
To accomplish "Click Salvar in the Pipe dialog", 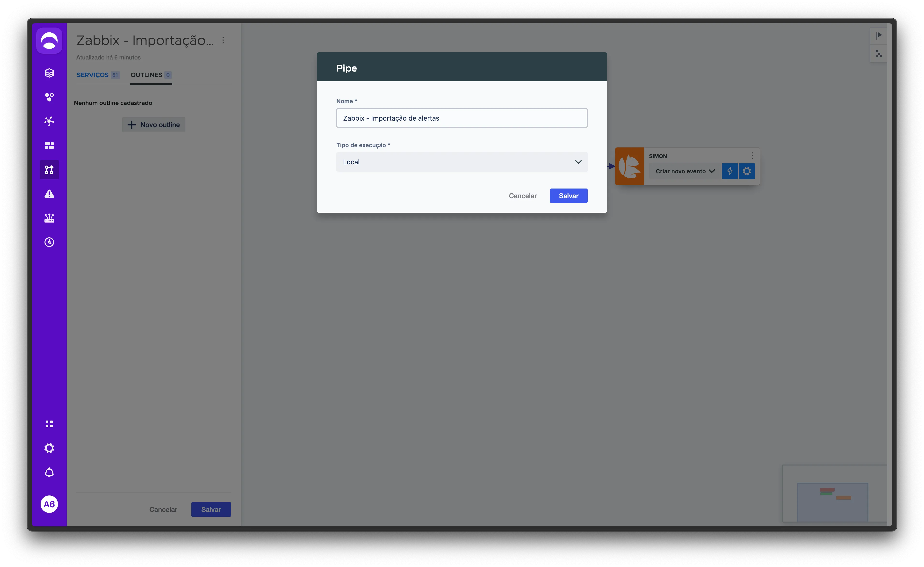I will [569, 196].
